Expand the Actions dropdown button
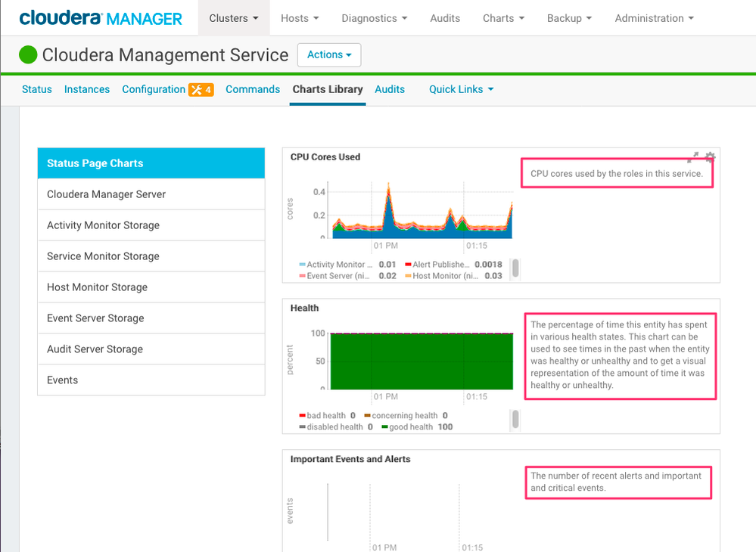Viewport: 756px width, 552px height. coord(329,54)
